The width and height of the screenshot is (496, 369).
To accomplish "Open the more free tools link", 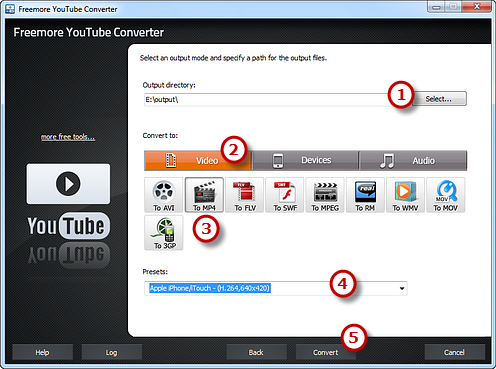I will tap(68, 137).
